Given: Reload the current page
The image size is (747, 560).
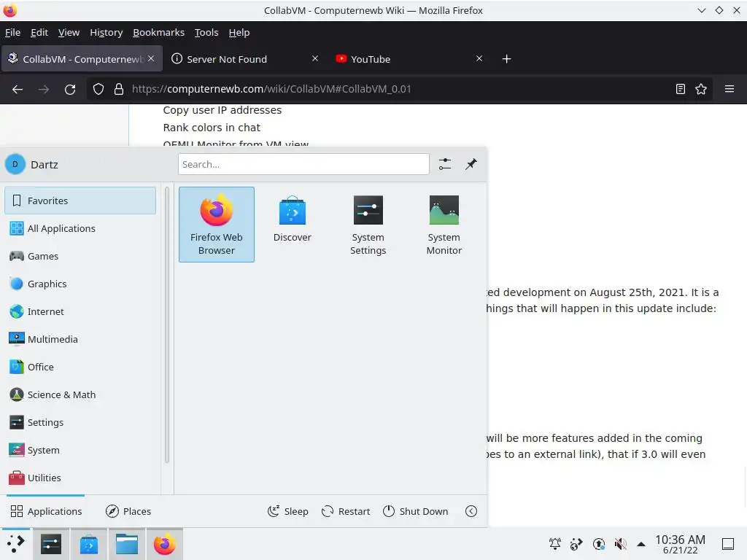Looking at the screenshot, I should click(x=70, y=89).
